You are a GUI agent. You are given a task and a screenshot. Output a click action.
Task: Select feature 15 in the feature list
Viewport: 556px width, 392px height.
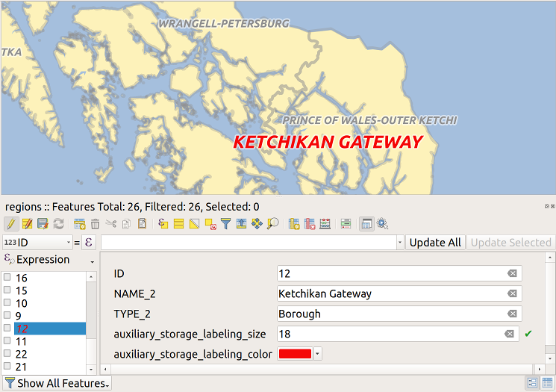point(22,290)
